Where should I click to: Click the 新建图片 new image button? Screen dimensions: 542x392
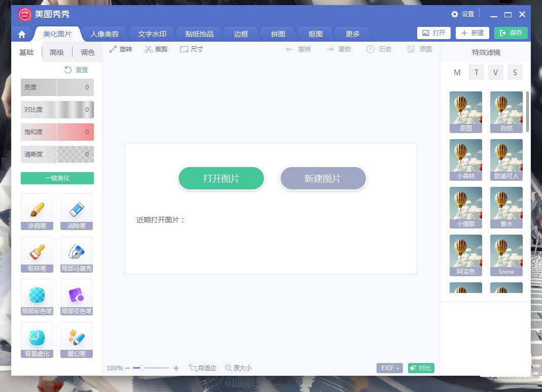coord(323,178)
